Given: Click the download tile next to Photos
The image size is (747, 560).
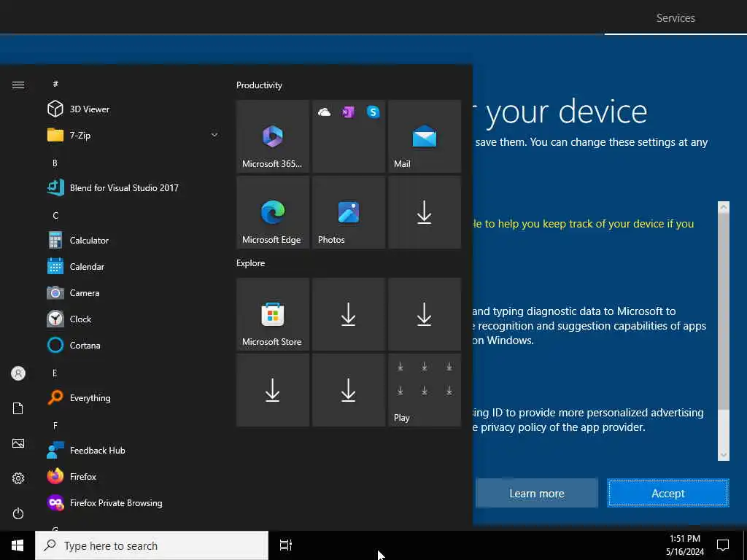Looking at the screenshot, I should pos(425,212).
